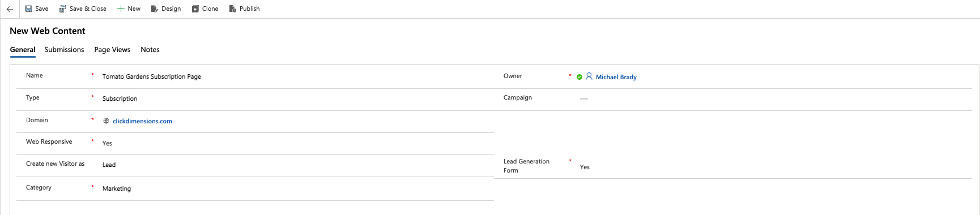Click the Save button label
The height and width of the screenshot is (215, 980).
click(x=42, y=9)
